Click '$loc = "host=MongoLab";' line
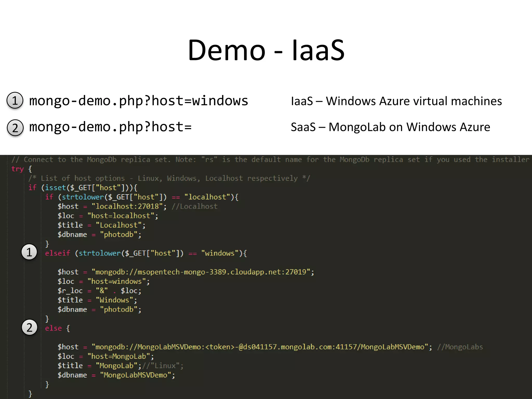532x399 pixels. (x=106, y=356)
